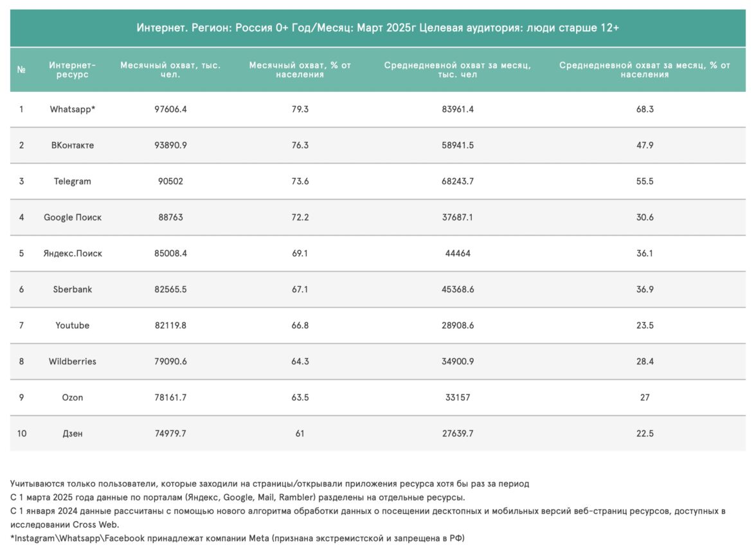The height and width of the screenshot is (550, 756).
Task: Click the Месячный охват, тыс. чел. header
Action: 170,70
